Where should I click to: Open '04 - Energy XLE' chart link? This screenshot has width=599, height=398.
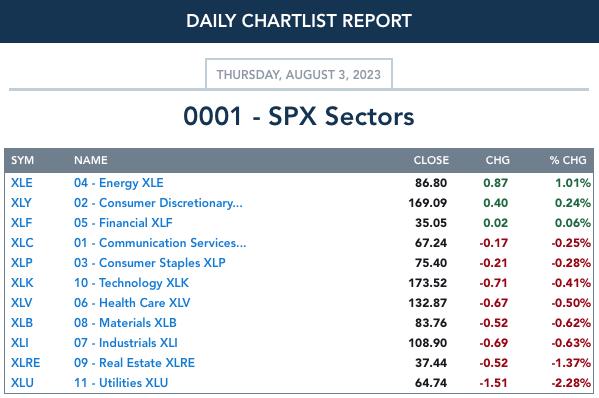119,183
